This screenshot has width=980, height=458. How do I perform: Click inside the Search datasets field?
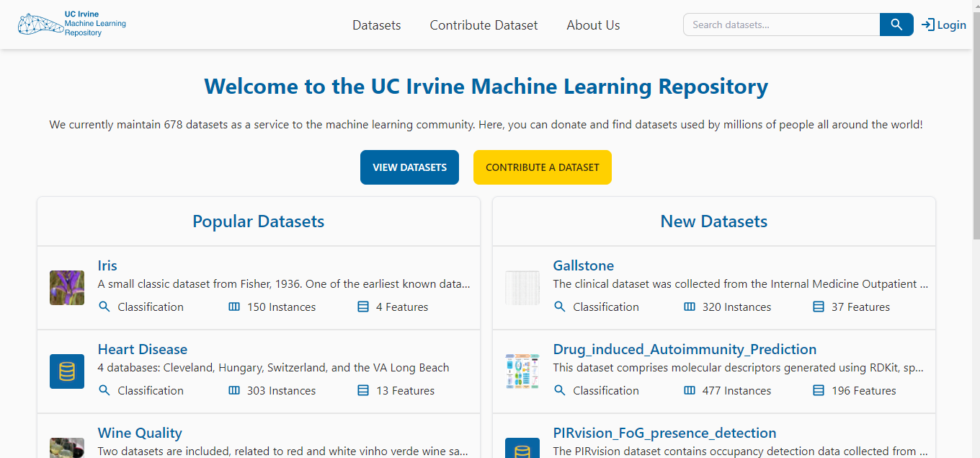click(x=781, y=24)
